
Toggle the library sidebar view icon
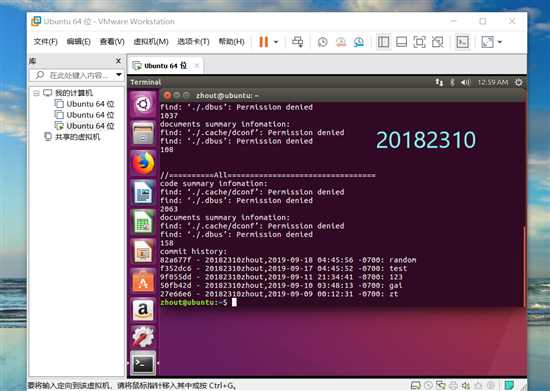tap(383, 42)
